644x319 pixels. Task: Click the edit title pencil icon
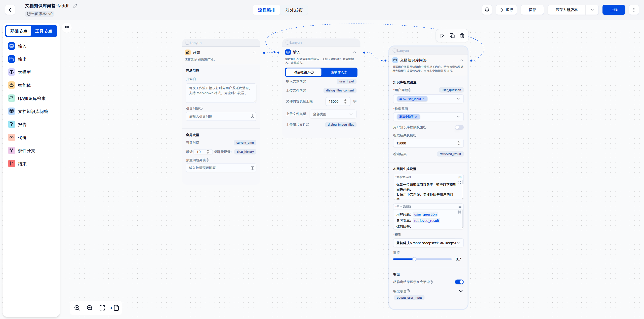coord(75,6)
